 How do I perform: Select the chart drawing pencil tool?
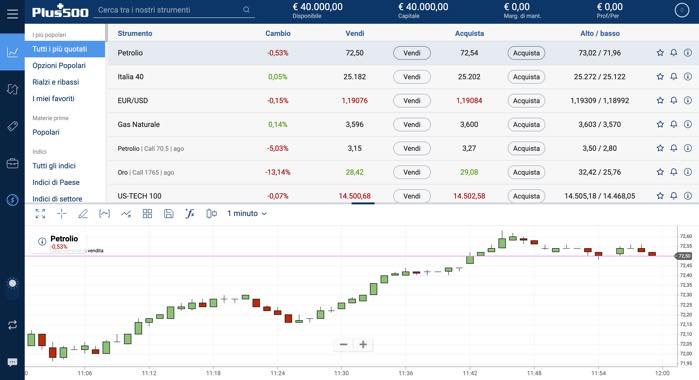83,214
